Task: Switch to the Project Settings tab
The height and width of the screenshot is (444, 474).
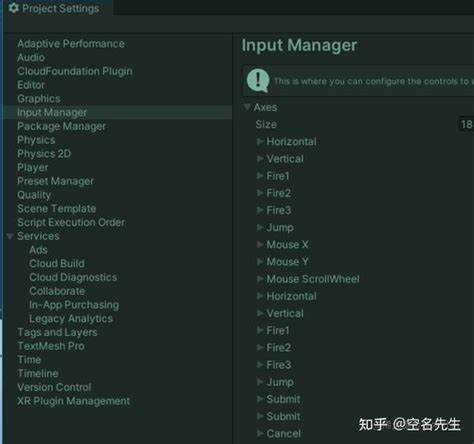Action: pyautogui.click(x=56, y=8)
